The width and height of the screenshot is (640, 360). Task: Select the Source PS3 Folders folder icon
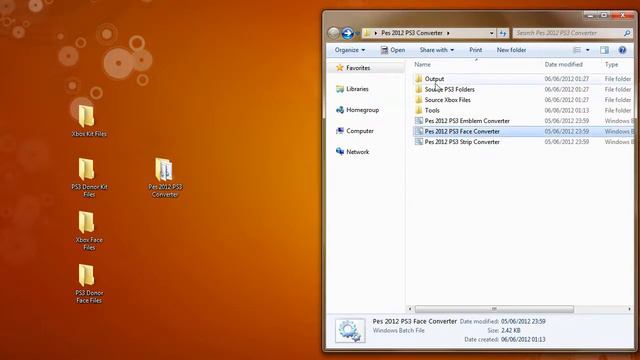pos(418,89)
